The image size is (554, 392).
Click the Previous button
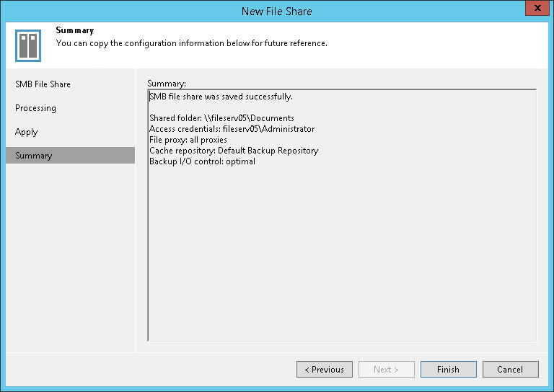pyautogui.click(x=325, y=369)
